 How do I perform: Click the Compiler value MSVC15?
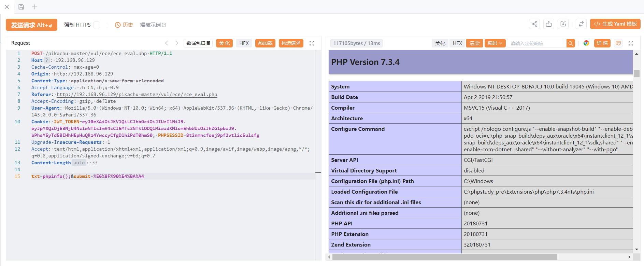point(497,108)
